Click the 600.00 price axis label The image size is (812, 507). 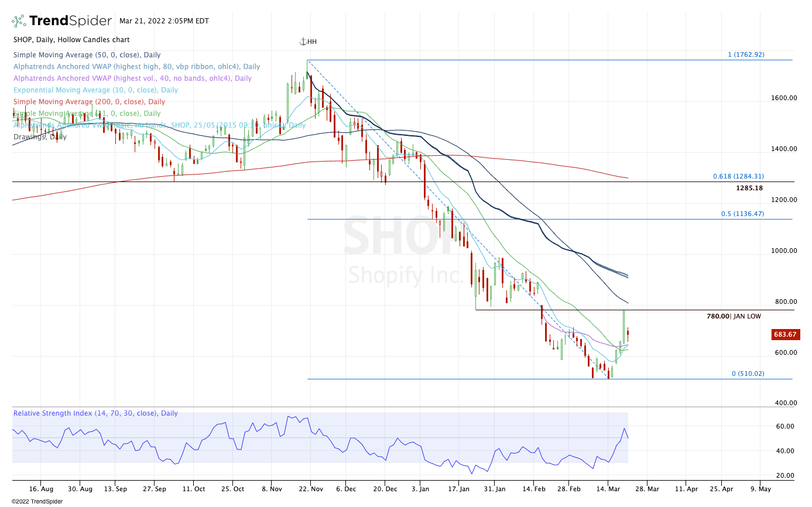pyautogui.click(x=786, y=353)
